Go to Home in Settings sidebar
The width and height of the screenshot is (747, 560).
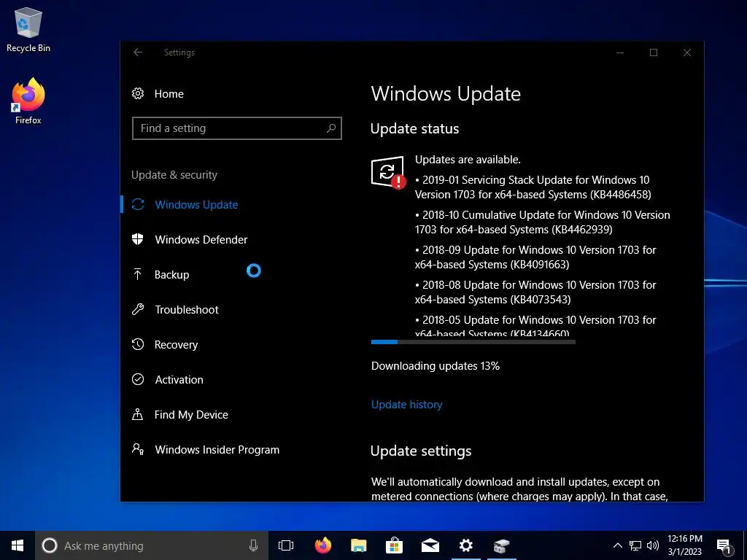click(169, 94)
